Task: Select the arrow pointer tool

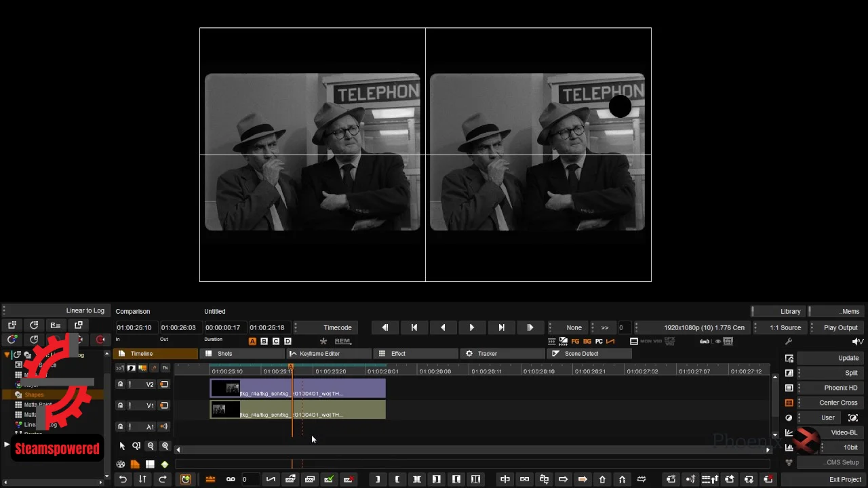Action: (x=122, y=446)
